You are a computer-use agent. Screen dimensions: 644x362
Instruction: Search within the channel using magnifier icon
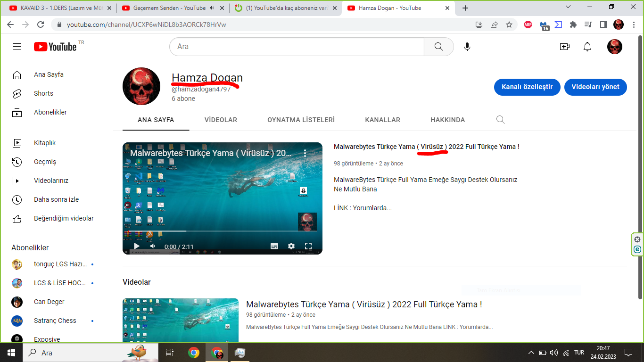coord(501,120)
